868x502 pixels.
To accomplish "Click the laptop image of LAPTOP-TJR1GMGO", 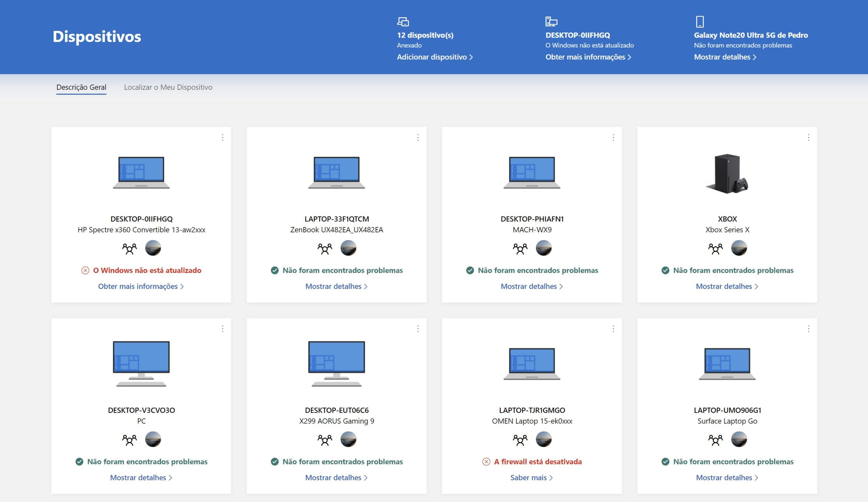I will [x=532, y=364].
